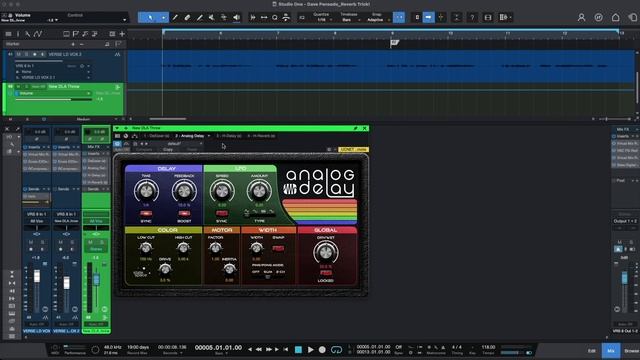Click the Color HIGH CUT knob
640x360 pixels.
click(183, 247)
